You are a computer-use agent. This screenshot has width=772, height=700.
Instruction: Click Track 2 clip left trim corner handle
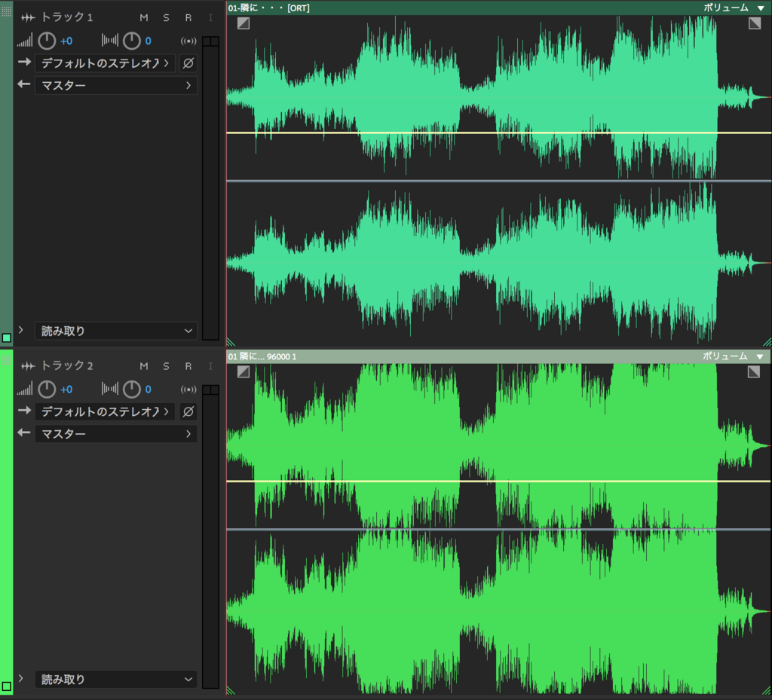[x=231, y=691]
